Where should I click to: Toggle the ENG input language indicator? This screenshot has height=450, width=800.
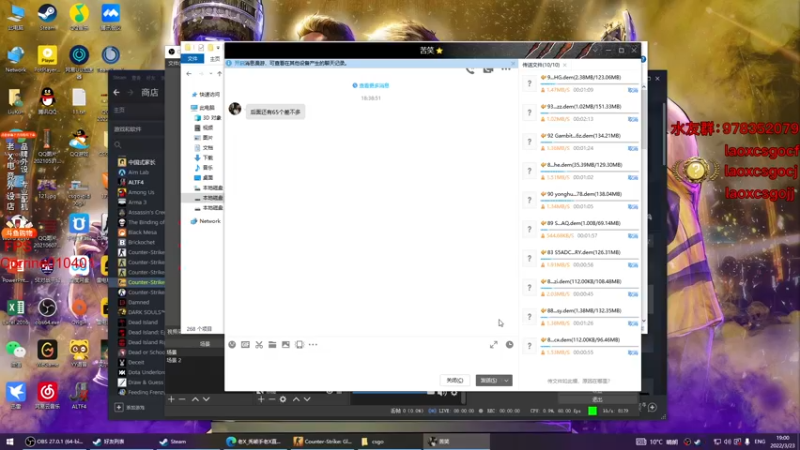click(x=760, y=441)
